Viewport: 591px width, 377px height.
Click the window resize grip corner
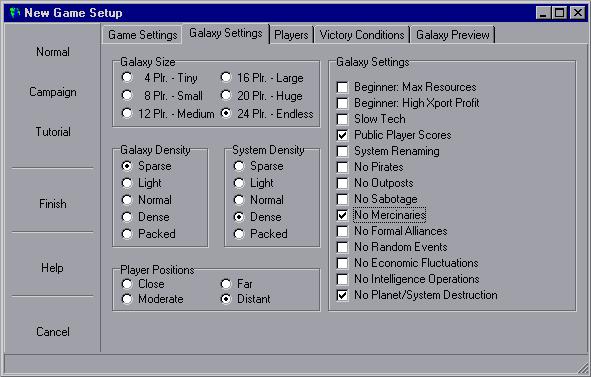click(583, 368)
